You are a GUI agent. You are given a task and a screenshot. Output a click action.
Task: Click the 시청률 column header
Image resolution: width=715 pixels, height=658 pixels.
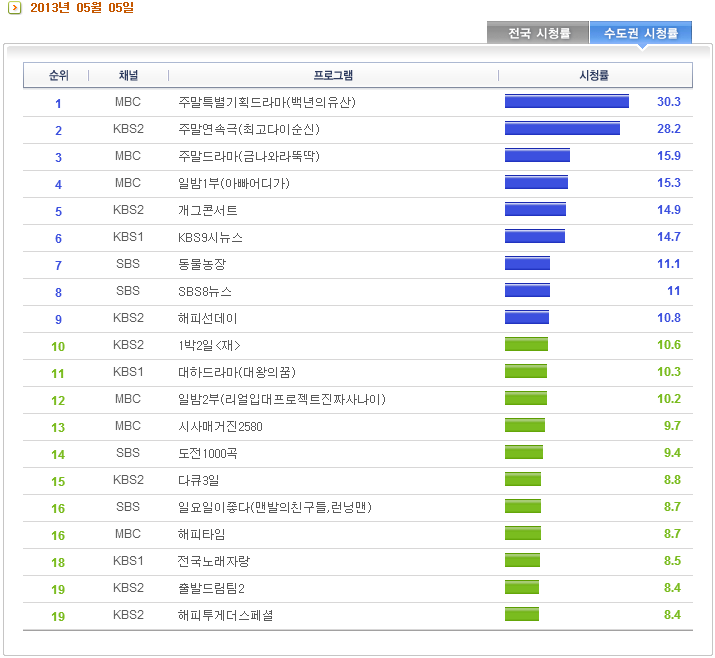[594, 75]
